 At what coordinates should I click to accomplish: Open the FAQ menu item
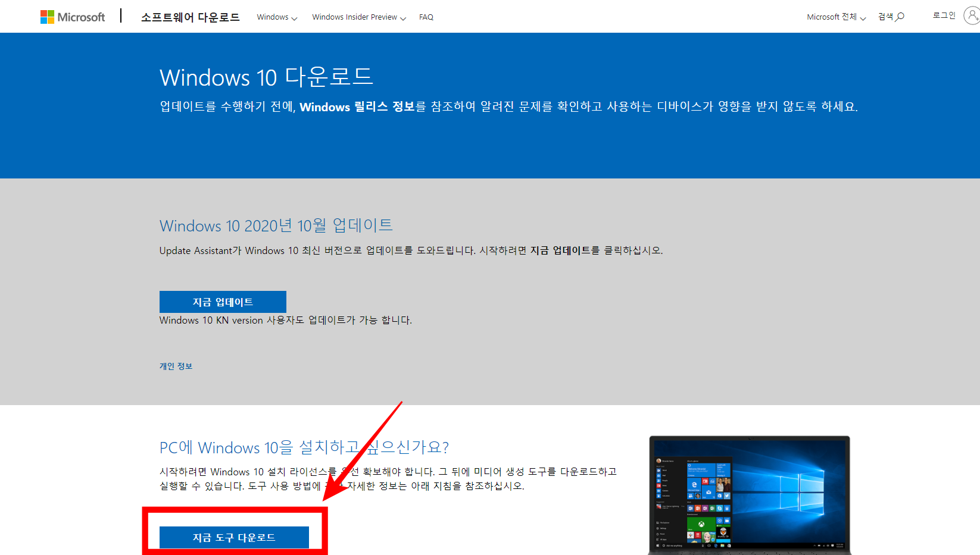[426, 17]
